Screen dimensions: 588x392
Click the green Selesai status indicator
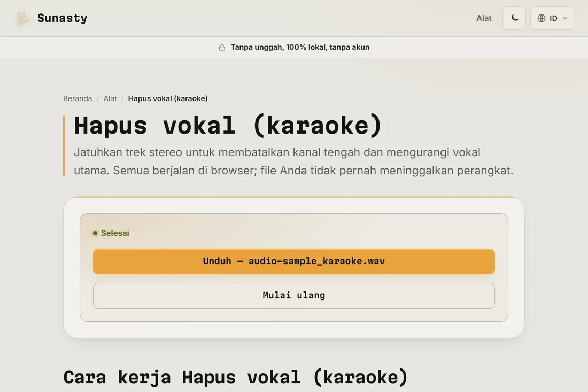(x=111, y=233)
